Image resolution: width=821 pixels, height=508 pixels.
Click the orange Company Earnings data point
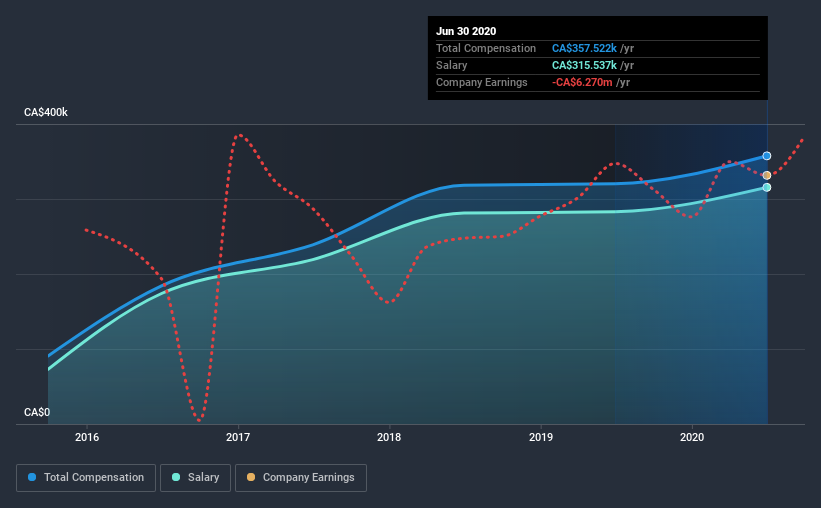tap(767, 175)
